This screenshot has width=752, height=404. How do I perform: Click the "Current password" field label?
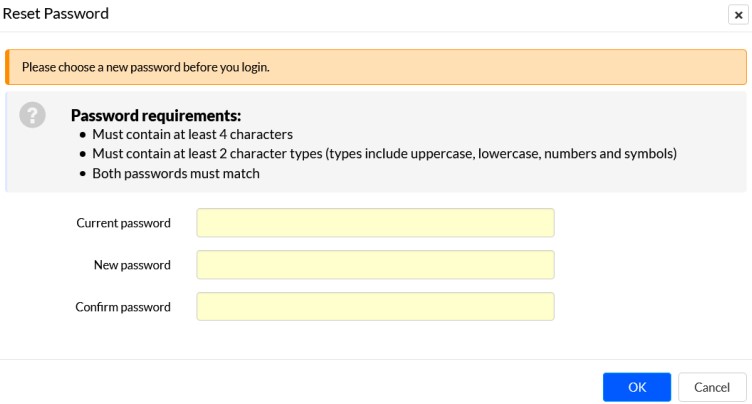pyautogui.click(x=123, y=223)
